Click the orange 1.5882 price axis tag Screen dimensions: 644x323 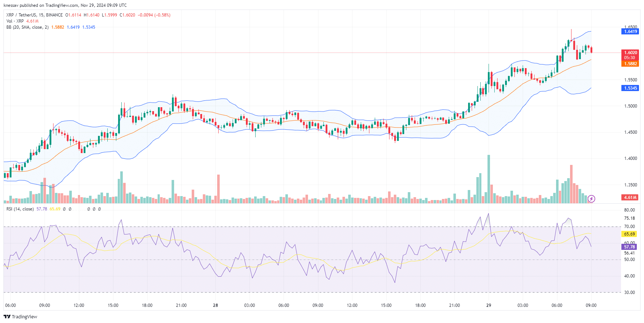(x=630, y=64)
